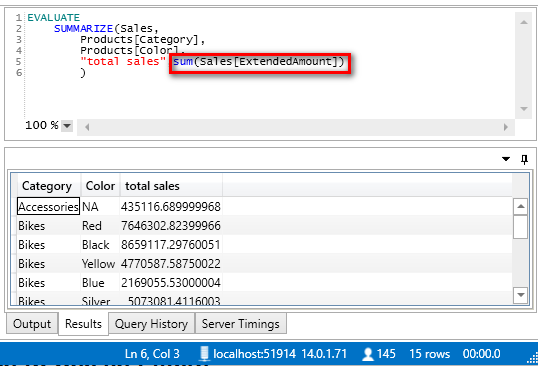Select the 8659117.29760051 value cell
The image size is (538, 366).
171,245
